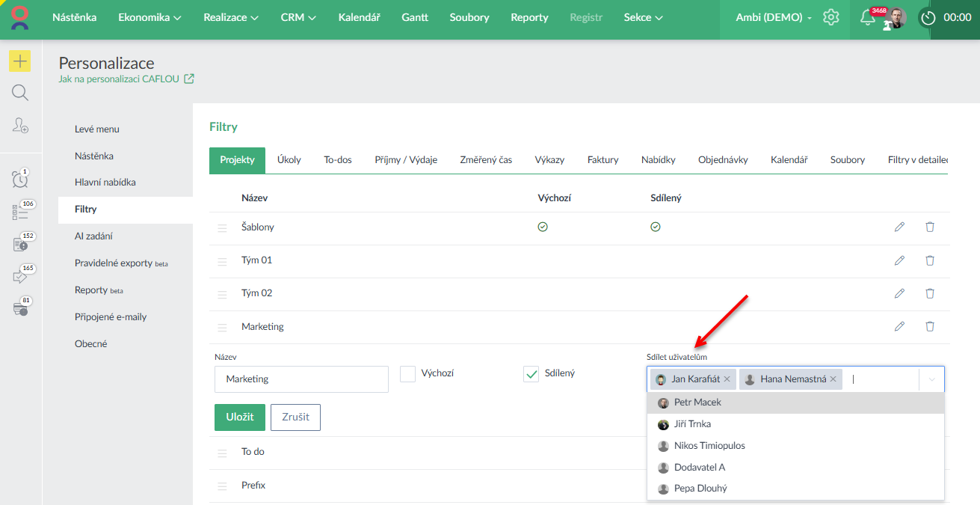
Task: Open the Ambi (DEMO) account dropdown
Action: click(x=773, y=17)
